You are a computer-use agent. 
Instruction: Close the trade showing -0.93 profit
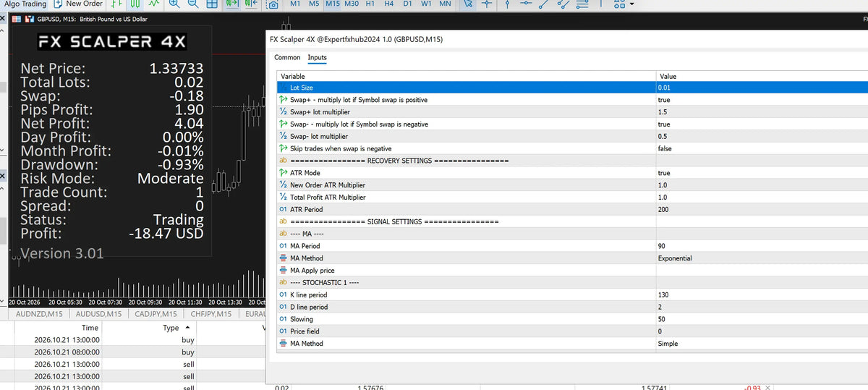tap(769, 387)
